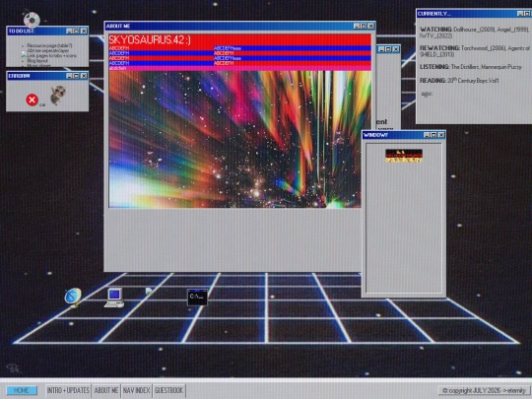Click the broken image desktop icon
532x399 pixels.
149,291
